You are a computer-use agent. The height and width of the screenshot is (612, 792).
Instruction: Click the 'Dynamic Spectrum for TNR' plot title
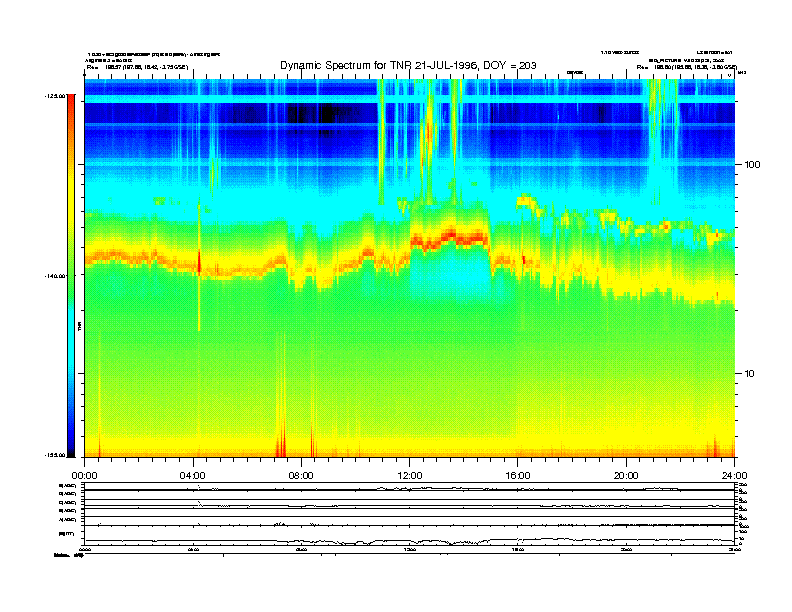click(x=408, y=65)
